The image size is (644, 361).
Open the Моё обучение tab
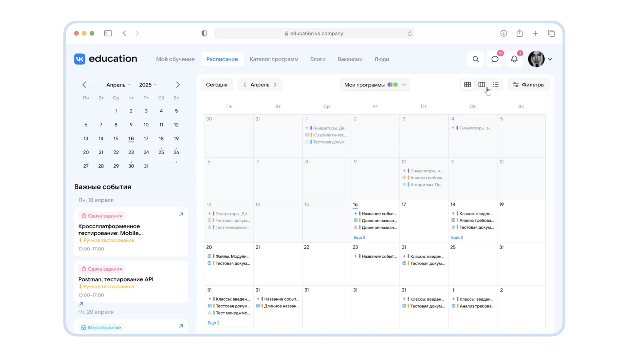(x=175, y=59)
